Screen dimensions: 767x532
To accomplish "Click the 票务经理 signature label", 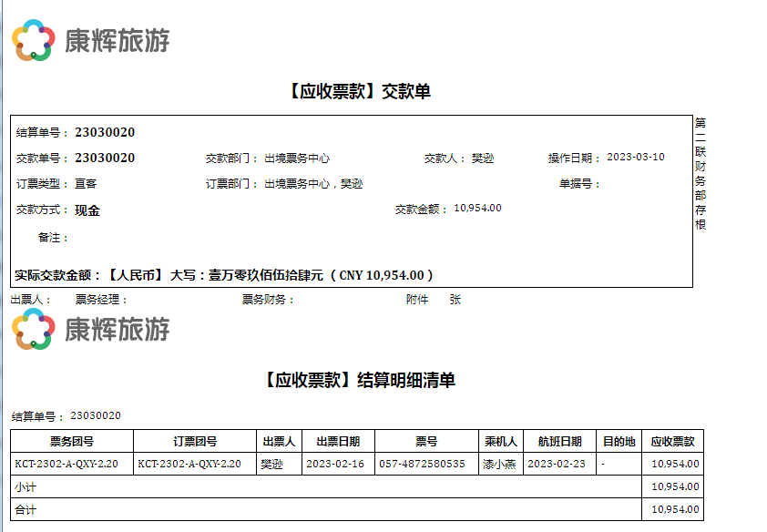I will point(101,299).
